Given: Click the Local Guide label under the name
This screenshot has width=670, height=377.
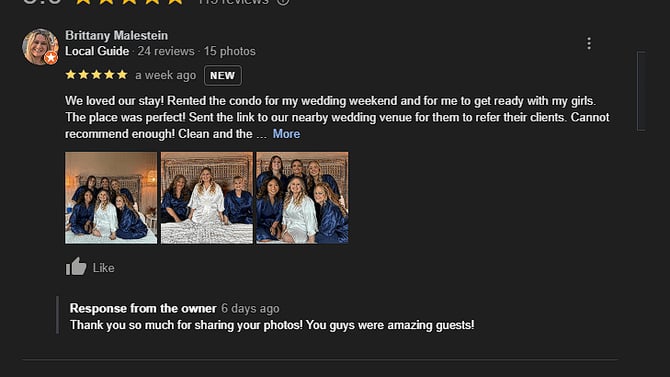Looking at the screenshot, I should (x=97, y=51).
